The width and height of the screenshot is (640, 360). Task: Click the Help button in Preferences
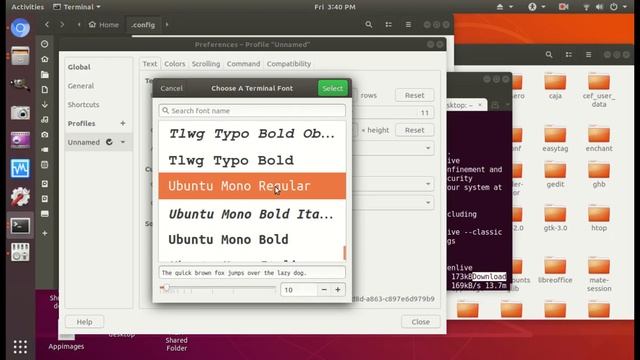click(84, 322)
